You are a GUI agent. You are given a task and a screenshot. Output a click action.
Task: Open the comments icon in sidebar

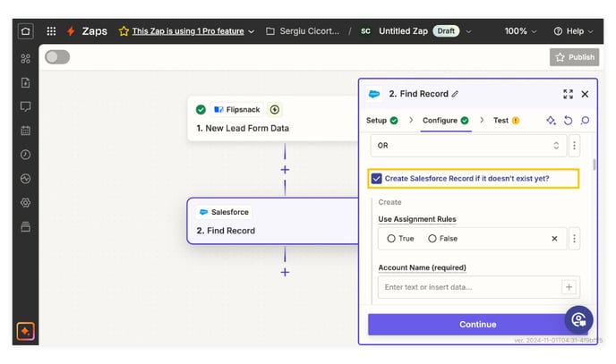tap(26, 106)
